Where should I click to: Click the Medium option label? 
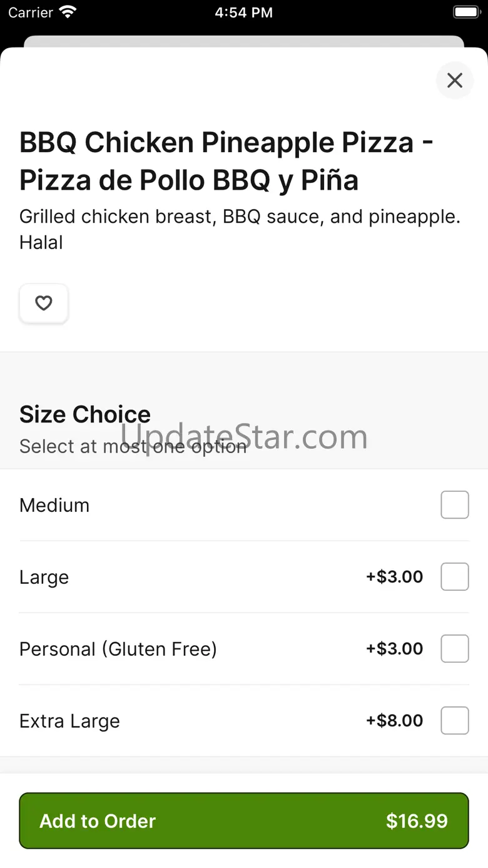(54, 505)
